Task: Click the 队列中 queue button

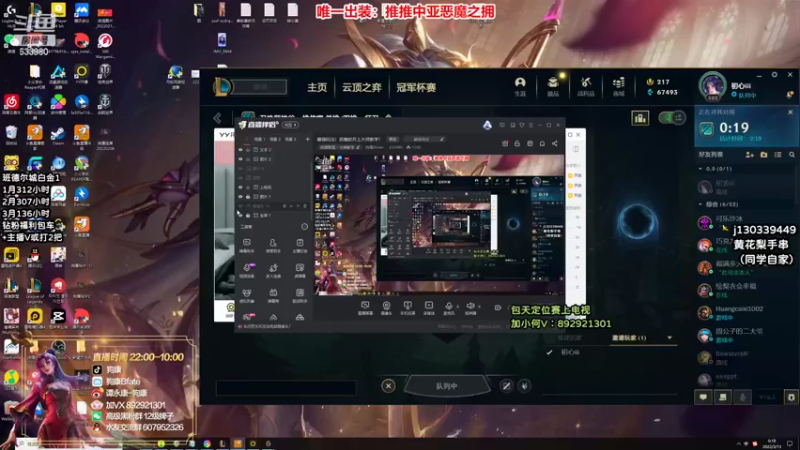Action: pos(446,386)
